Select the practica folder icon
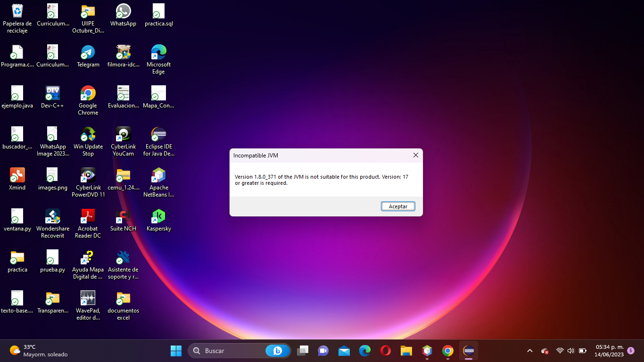This screenshot has height=362, width=644. [x=17, y=261]
